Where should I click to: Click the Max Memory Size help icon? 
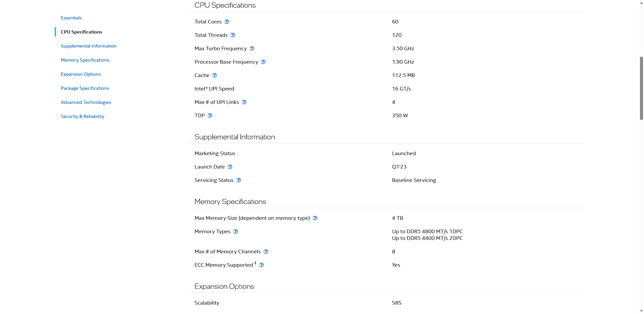click(315, 218)
